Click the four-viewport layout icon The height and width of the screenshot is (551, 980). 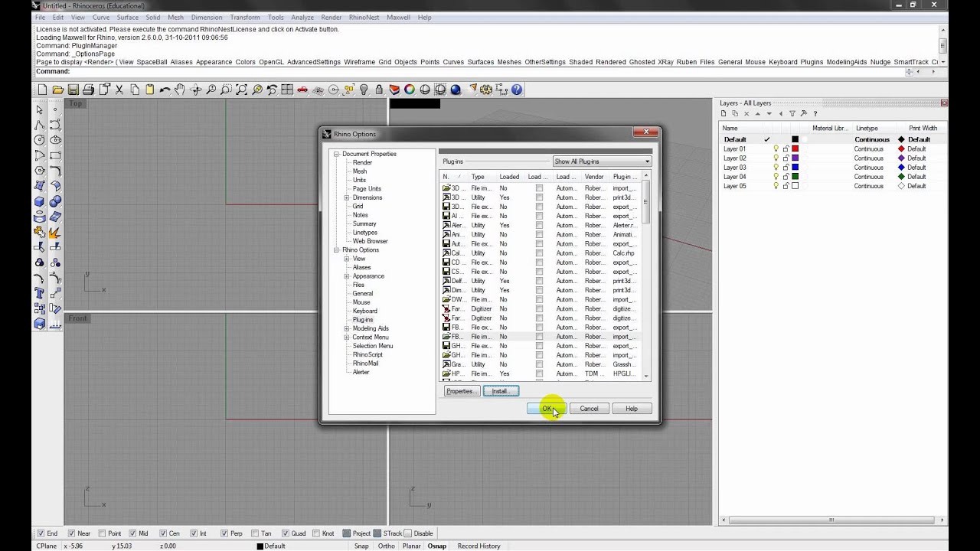pyautogui.click(x=287, y=90)
